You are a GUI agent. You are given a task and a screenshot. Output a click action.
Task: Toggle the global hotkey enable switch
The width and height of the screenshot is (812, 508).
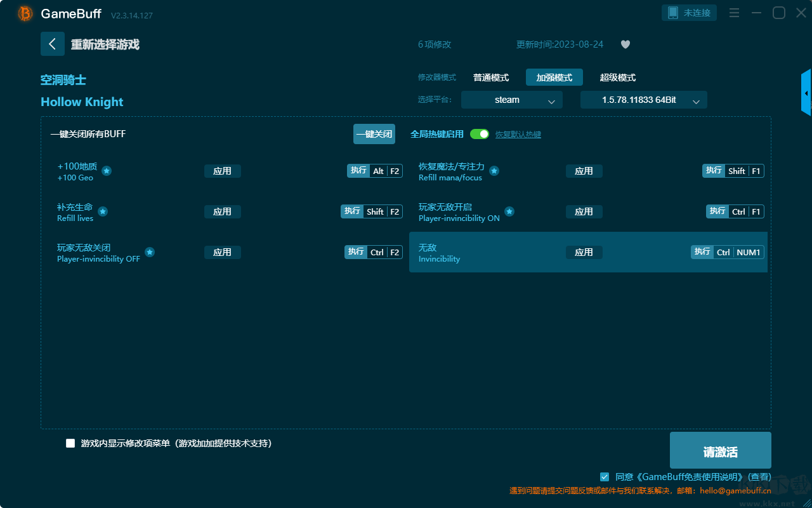(480, 134)
